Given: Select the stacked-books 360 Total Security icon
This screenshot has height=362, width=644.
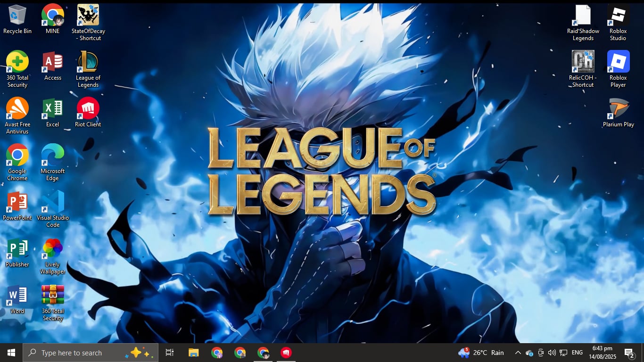Looking at the screenshot, I should coord(53,303).
